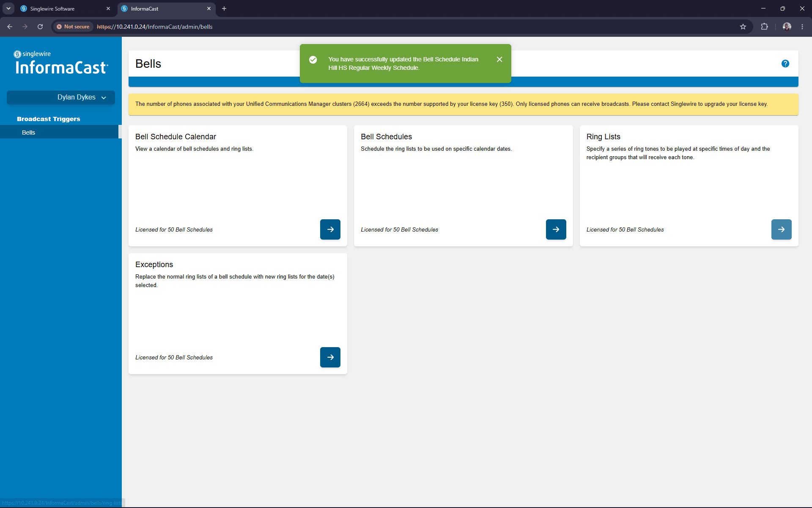812x508 pixels.
Task: Open the tab search dropdown arrow
Action: click(x=8, y=8)
